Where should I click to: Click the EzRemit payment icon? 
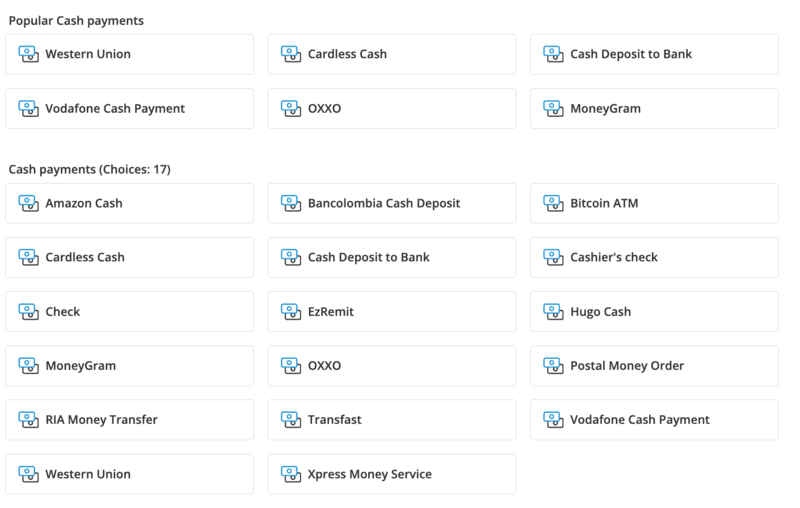291,312
